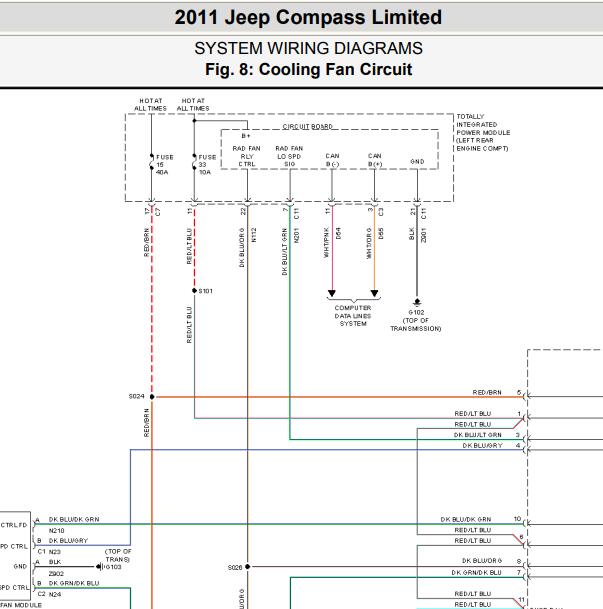Select the "TOTALLY INTEGRATED POWER MODULE" label
Screen dimensions: 603x609
click(483, 132)
